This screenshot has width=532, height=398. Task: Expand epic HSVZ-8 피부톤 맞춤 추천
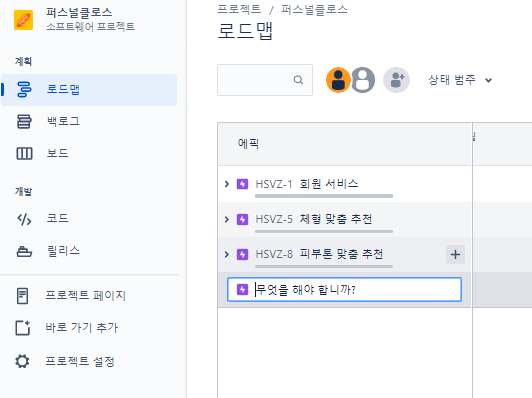227,254
